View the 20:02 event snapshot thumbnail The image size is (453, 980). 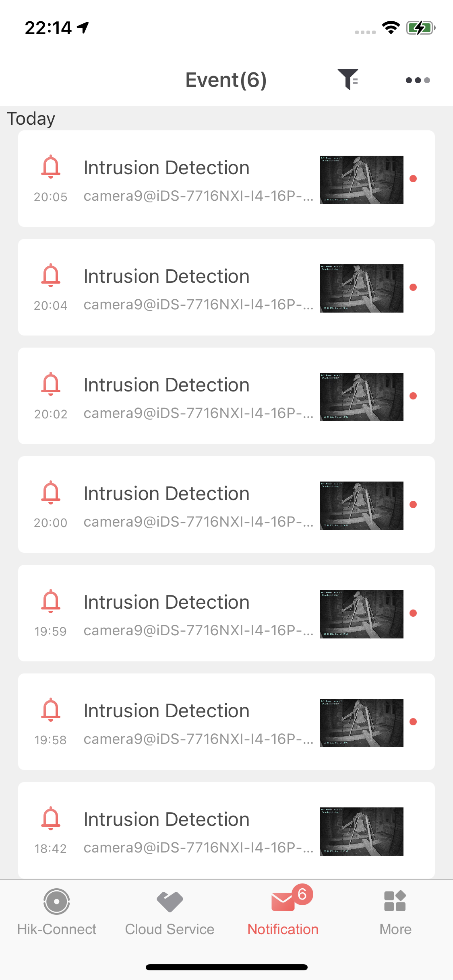coord(362,397)
